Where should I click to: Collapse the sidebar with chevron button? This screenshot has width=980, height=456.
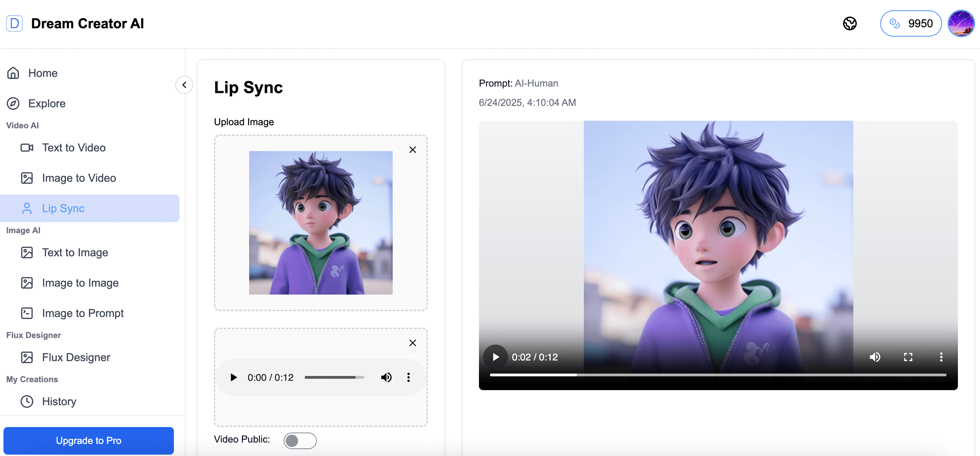click(184, 85)
